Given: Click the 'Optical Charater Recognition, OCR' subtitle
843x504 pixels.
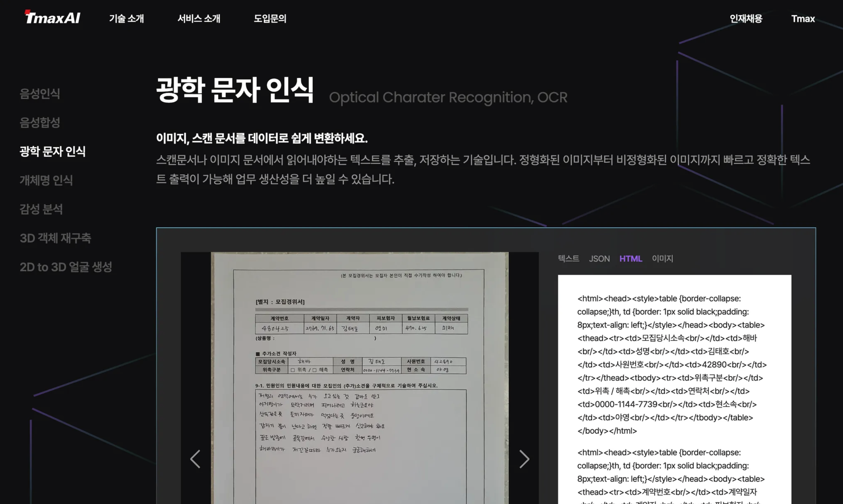Looking at the screenshot, I should (x=448, y=97).
